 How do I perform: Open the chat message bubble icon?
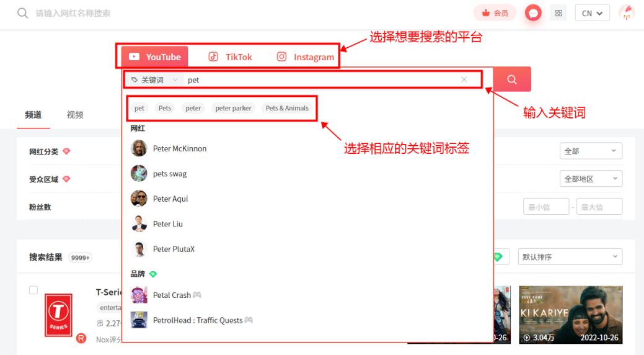coord(533,13)
